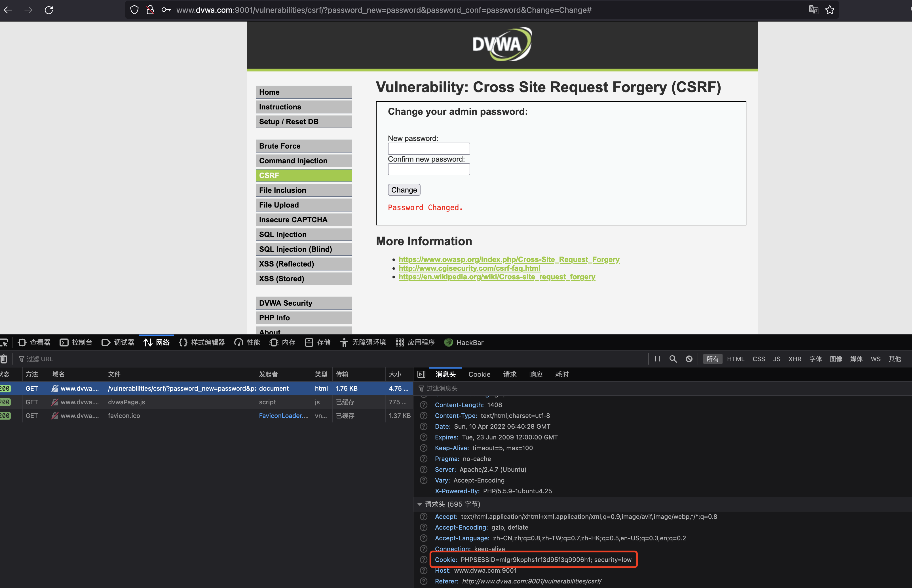Click help icon beside Cookie header
Screen dimensions: 912x588
coord(424,560)
